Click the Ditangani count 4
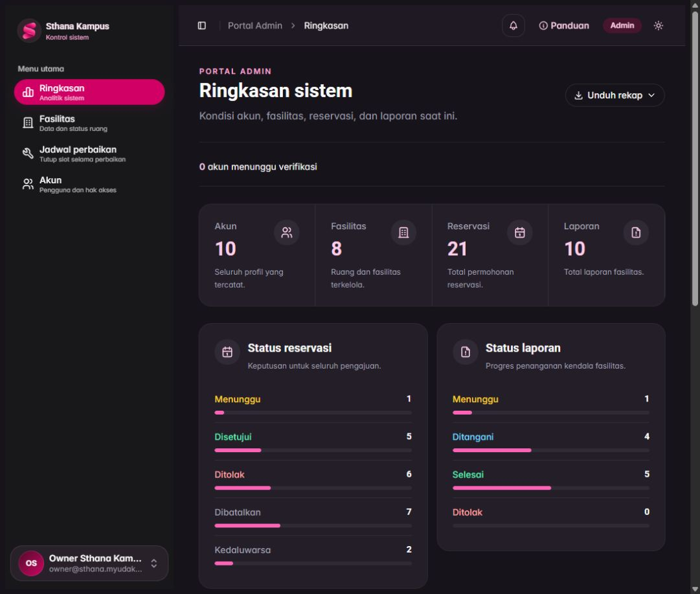Viewport: 700px width, 594px height. pos(646,437)
